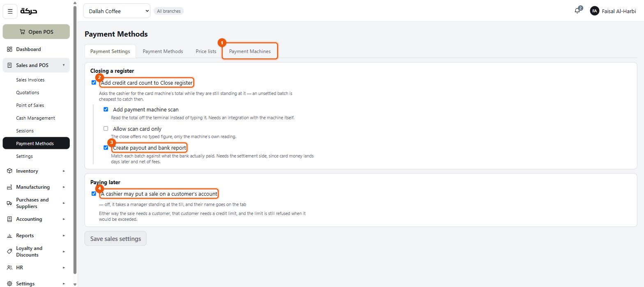Uncheck Add payment machine scan

click(106, 109)
